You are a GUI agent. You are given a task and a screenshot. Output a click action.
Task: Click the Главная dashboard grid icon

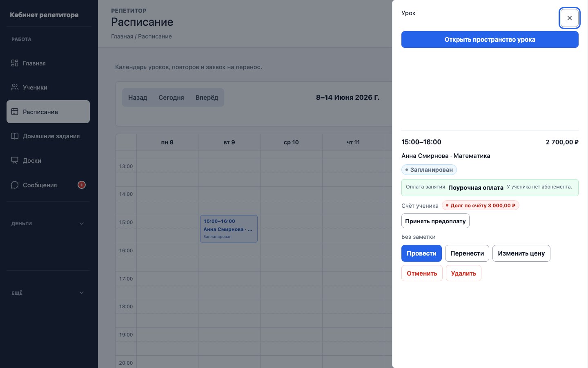(15, 63)
